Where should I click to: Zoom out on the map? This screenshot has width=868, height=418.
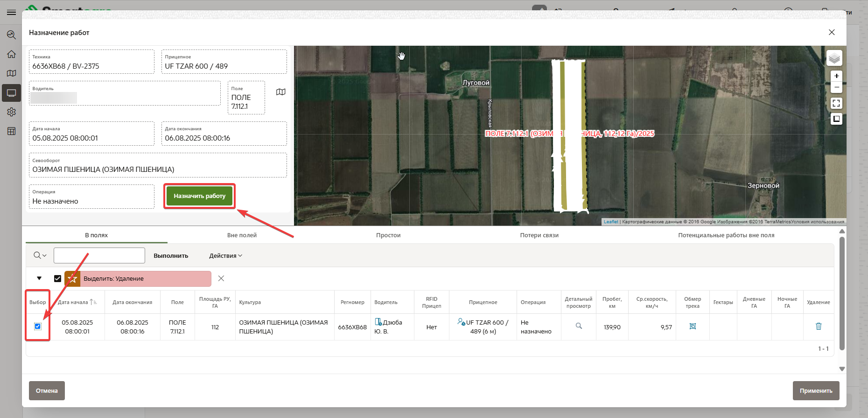pyautogui.click(x=836, y=87)
